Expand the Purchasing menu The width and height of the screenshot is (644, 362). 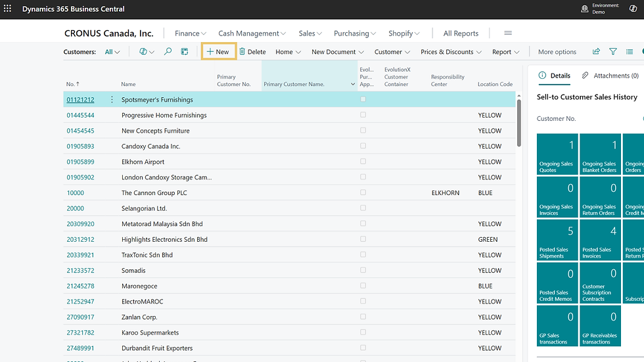click(354, 34)
